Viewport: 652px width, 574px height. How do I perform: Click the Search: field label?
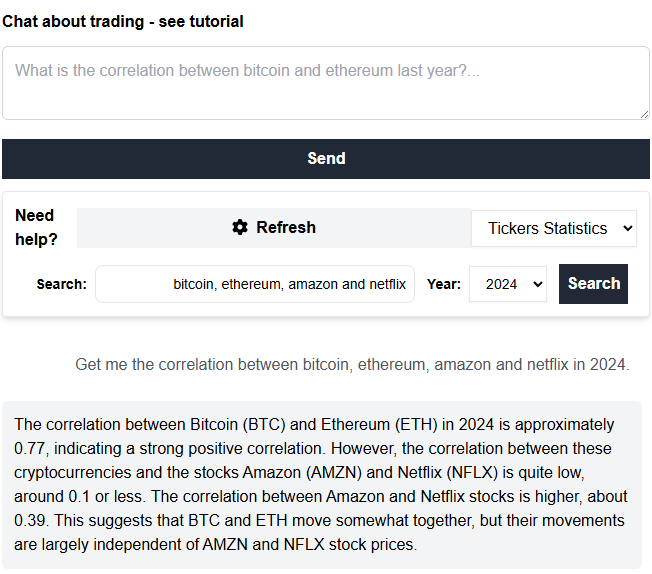click(62, 284)
